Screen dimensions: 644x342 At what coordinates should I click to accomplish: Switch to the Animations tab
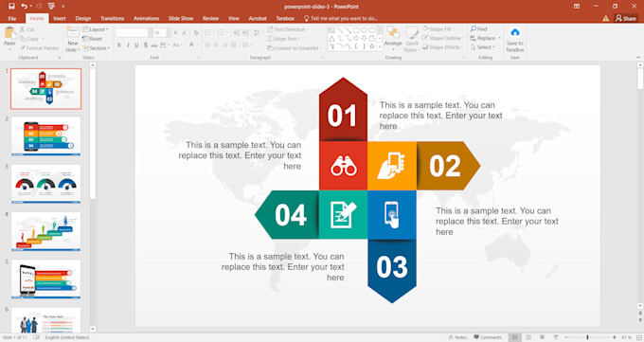(146, 19)
